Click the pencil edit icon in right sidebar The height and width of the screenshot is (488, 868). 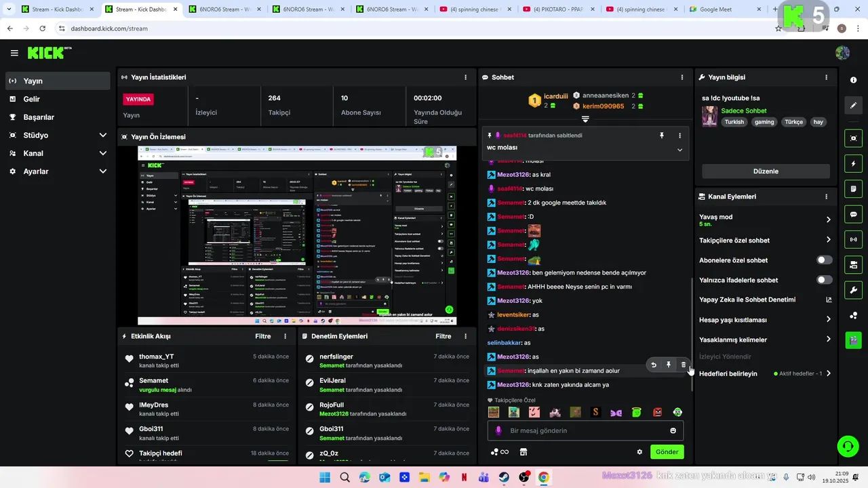click(853, 105)
